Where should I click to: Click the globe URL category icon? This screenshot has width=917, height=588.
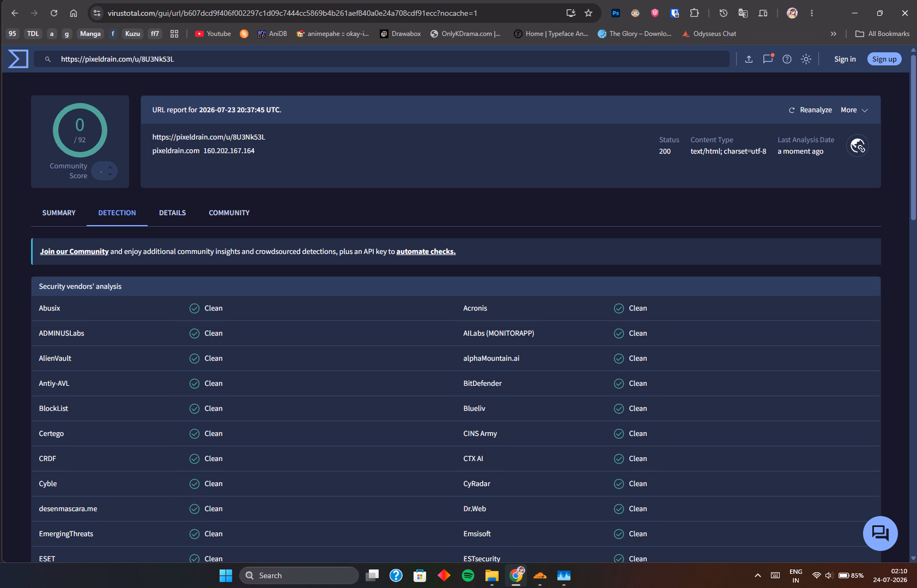858,146
